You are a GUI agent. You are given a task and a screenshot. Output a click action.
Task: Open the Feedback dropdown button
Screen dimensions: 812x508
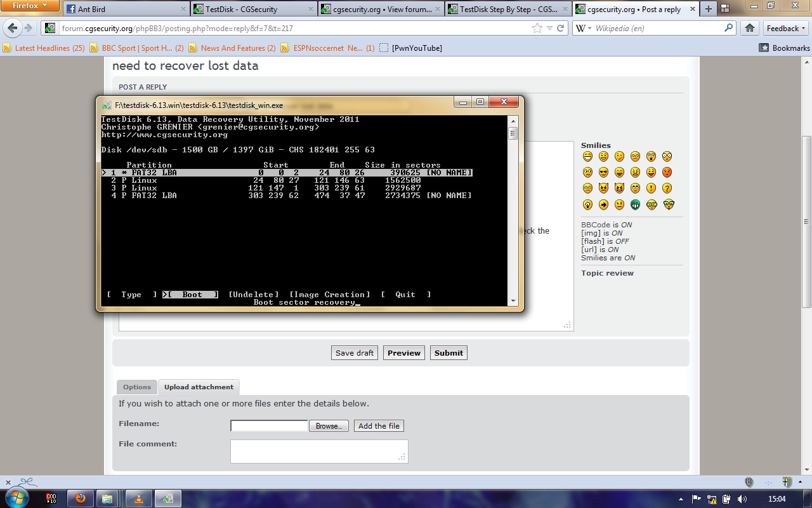[786, 28]
